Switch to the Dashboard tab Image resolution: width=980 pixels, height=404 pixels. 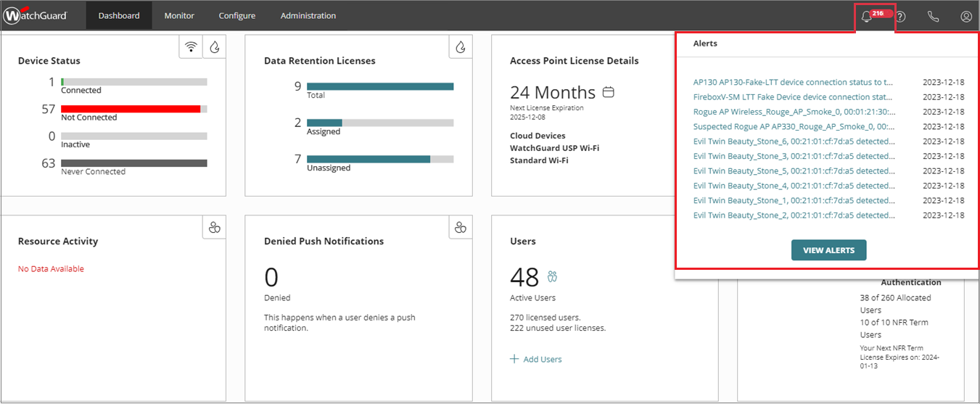point(119,15)
